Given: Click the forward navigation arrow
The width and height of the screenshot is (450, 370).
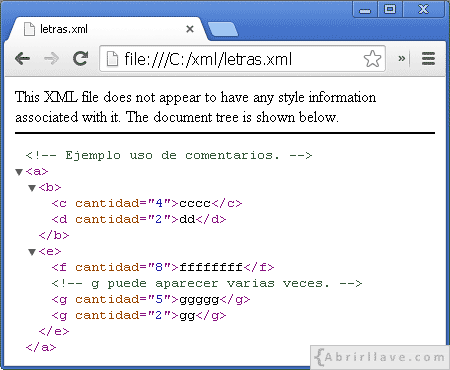Looking at the screenshot, I should 51,59.
